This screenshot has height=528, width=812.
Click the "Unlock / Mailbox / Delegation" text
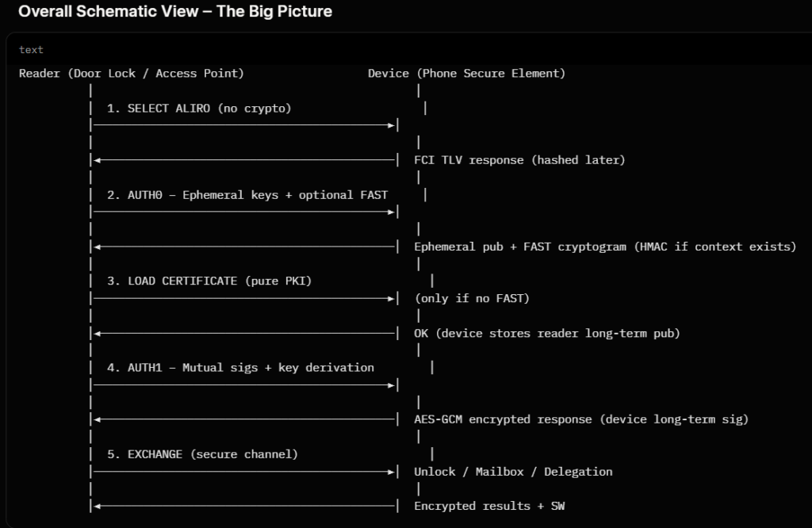point(513,472)
